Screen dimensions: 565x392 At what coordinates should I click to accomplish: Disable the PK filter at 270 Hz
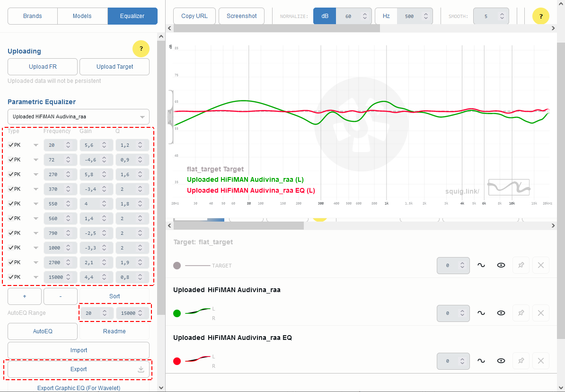click(11, 175)
